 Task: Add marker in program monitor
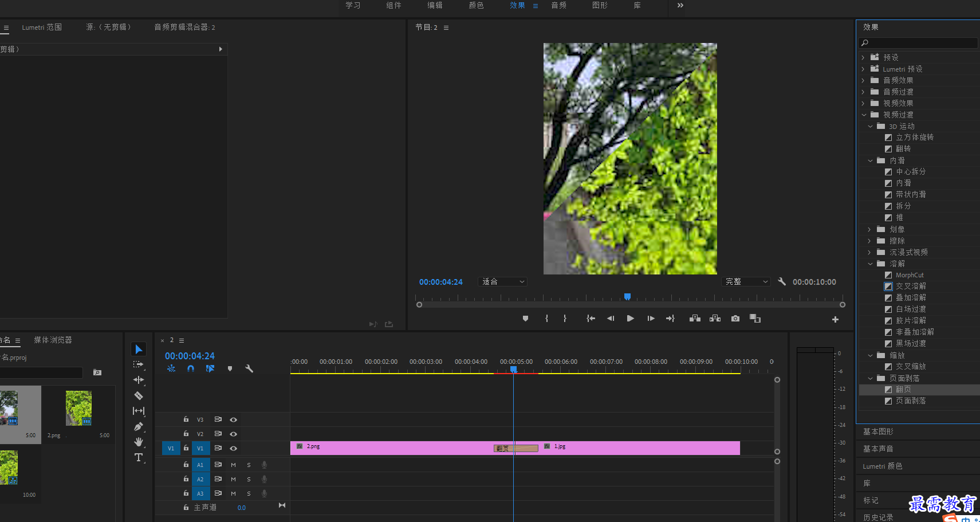tap(525, 319)
